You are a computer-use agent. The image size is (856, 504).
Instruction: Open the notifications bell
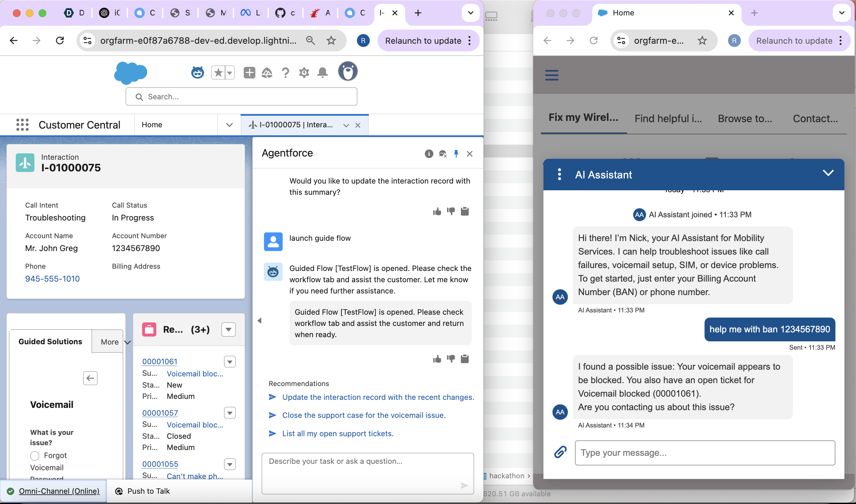[x=322, y=72]
